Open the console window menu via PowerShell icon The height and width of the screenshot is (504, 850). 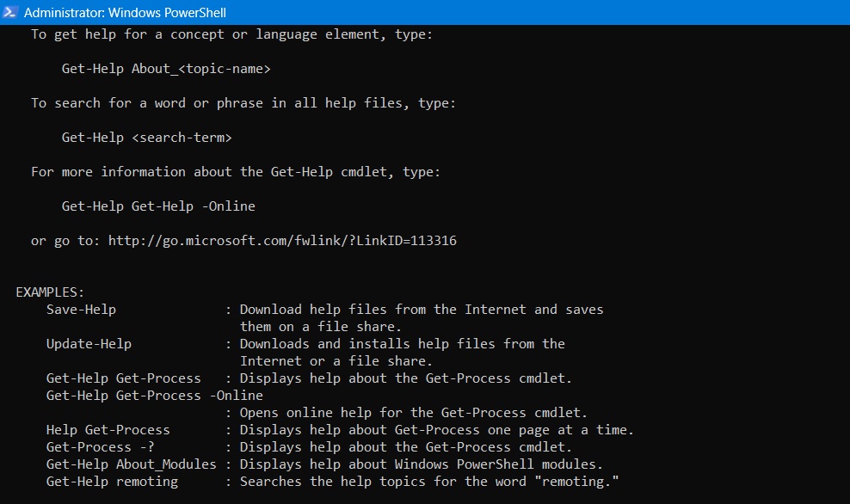[9, 13]
